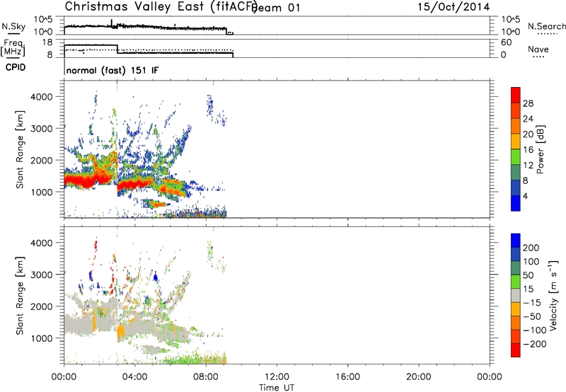Click the '-200' label on the velocity colorbar
566x392 pixels.
click(535, 344)
